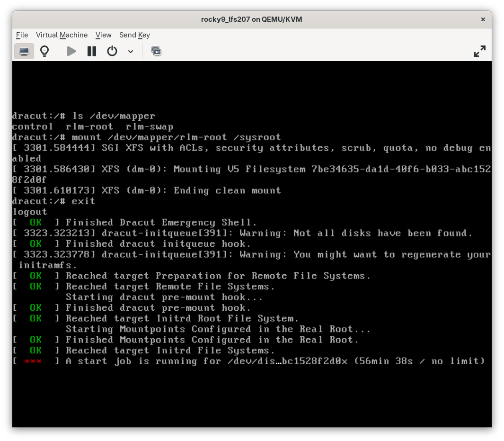Open the Virtual Machine menu
The height and width of the screenshot is (441, 504).
[x=62, y=35]
